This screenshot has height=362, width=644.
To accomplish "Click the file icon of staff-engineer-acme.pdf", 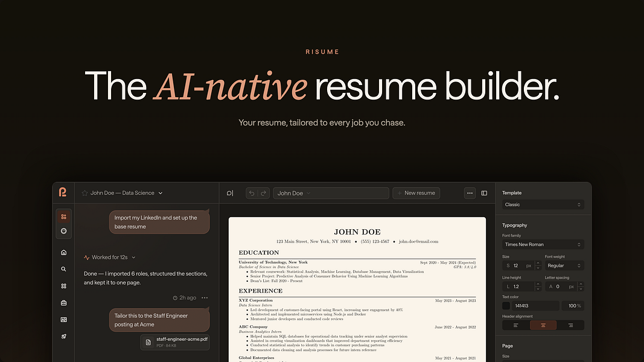I will [148, 342].
